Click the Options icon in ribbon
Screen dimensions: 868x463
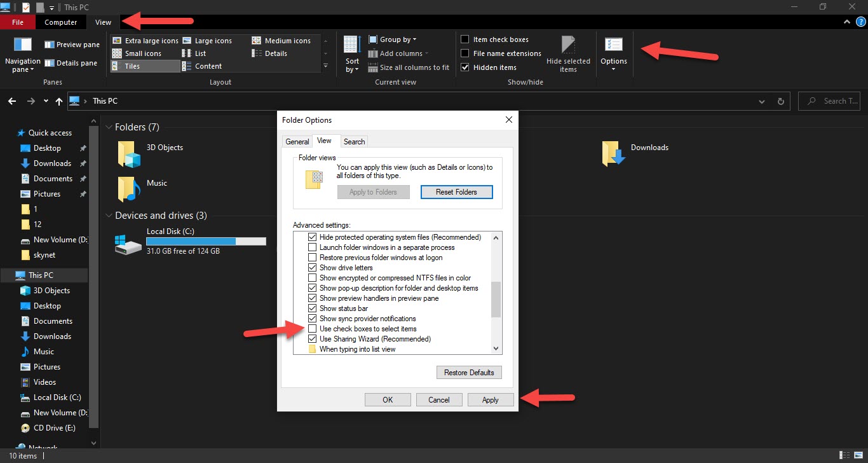(613, 46)
